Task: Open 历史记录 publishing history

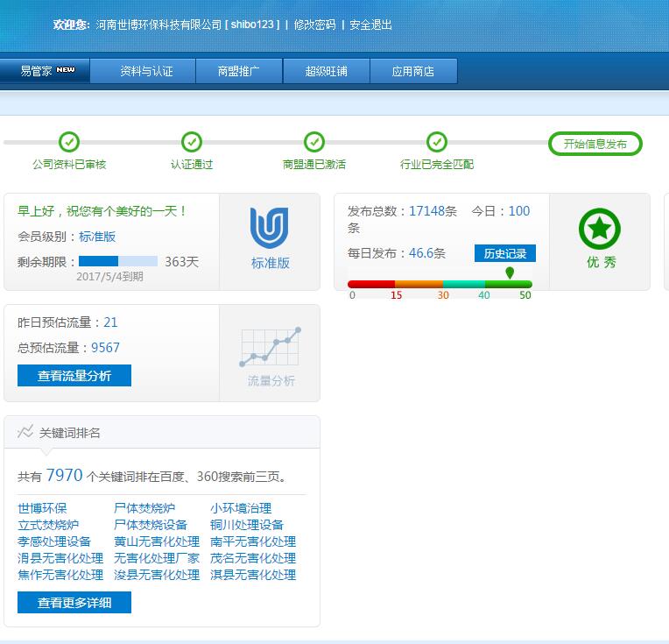Action: 505,254
